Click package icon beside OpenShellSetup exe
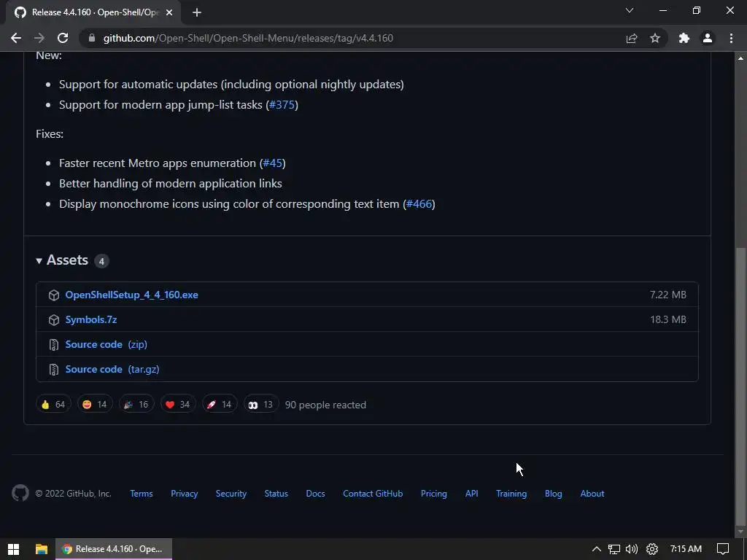Image resolution: width=747 pixels, height=560 pixels. [x=54, y=295]
